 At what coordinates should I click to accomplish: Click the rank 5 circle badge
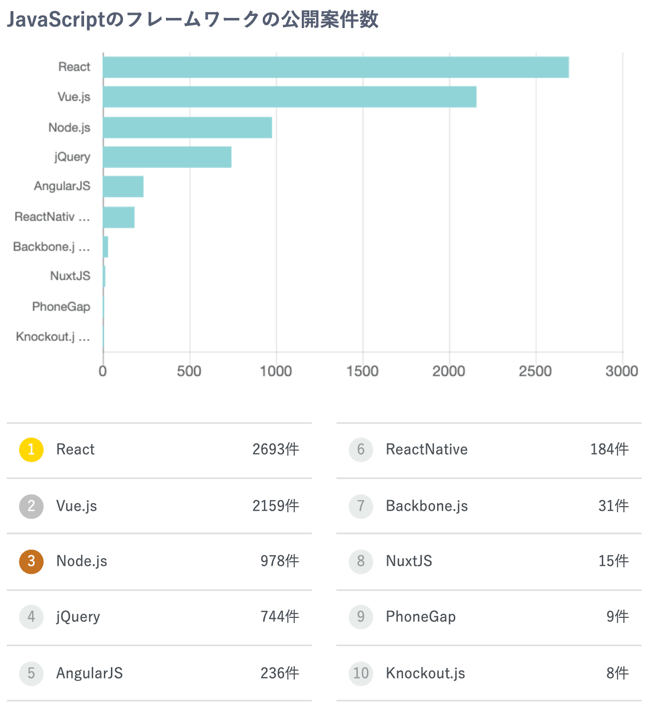pos(31,674)
